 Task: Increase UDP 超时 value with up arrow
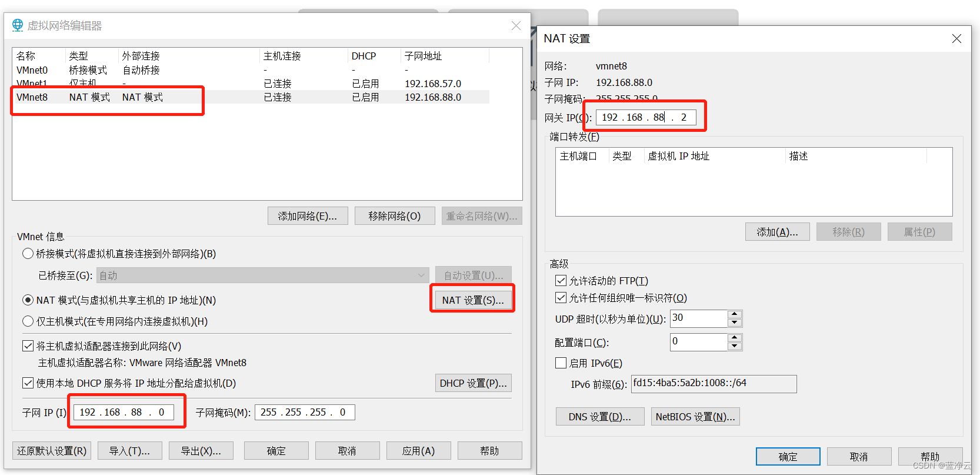(734, 314)
